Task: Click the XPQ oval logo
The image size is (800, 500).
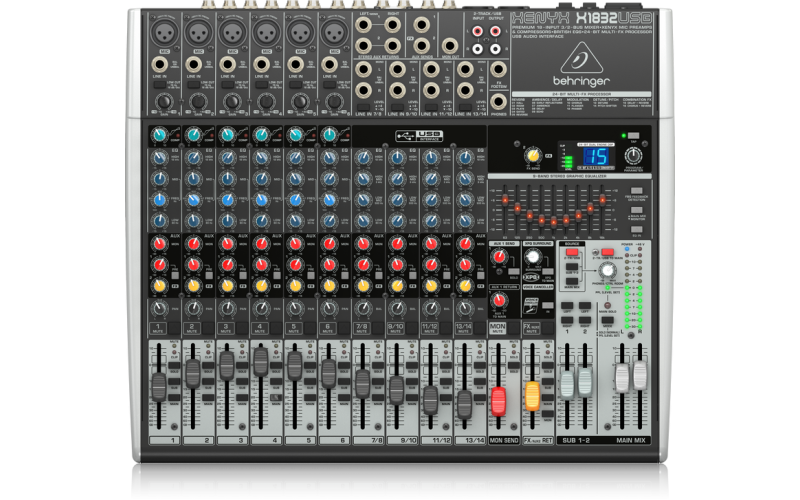Action: click(x=531, y=277)
